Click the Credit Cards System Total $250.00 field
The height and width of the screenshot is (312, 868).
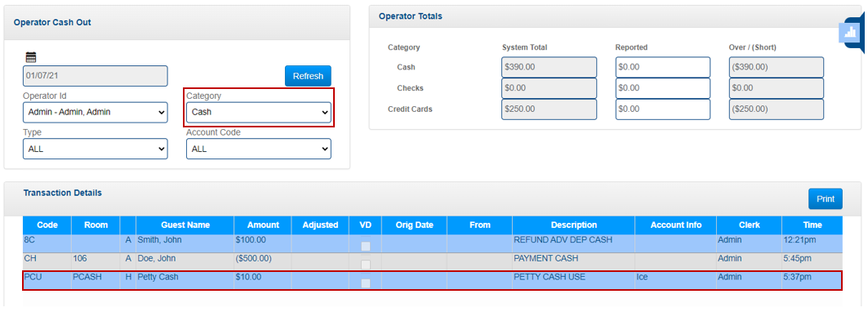[550, 109]
